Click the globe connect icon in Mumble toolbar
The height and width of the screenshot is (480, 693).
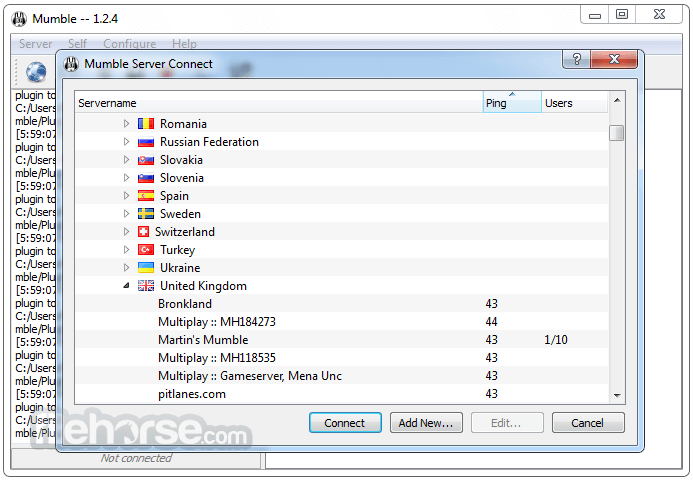[36, 72]
